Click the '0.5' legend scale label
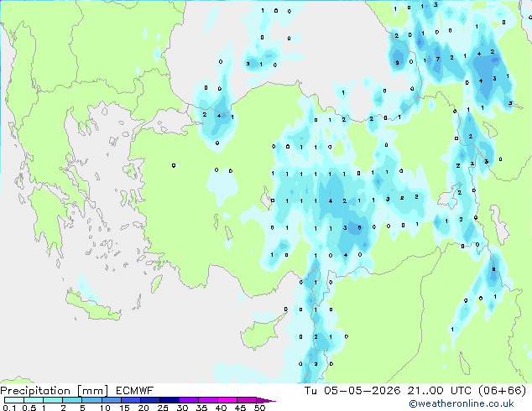532x411 pixels. click(x=29, y=408)
